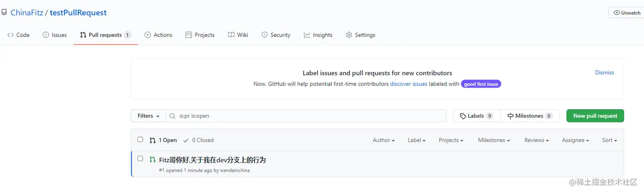The image size is (644, 193).
Task: Switch to the Code tab
Action: click(18, 35)
